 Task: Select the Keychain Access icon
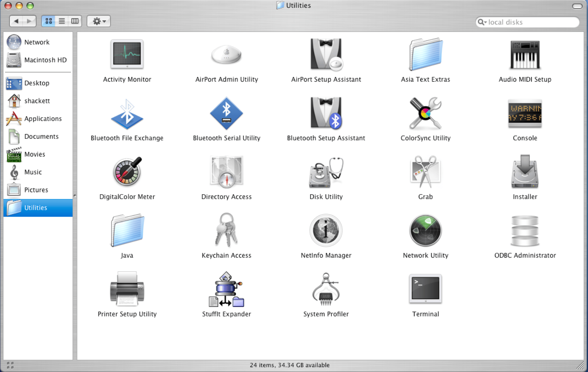[226, 230]
